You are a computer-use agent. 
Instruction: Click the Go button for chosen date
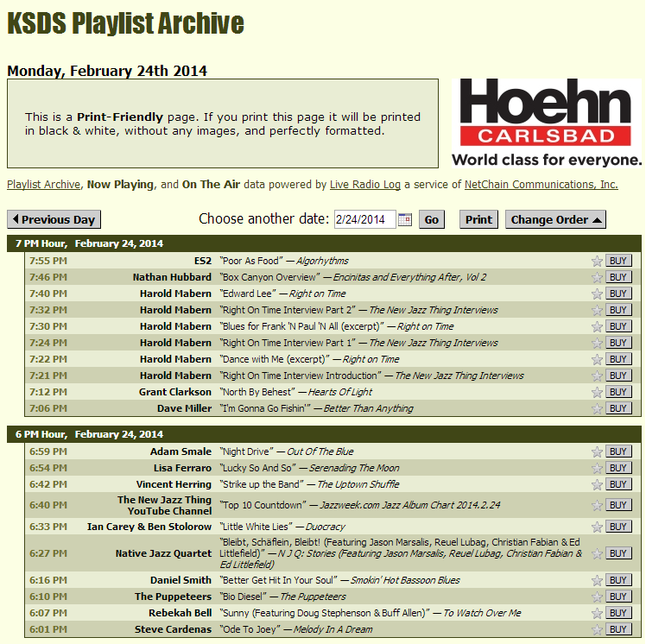tap(431, 219)
